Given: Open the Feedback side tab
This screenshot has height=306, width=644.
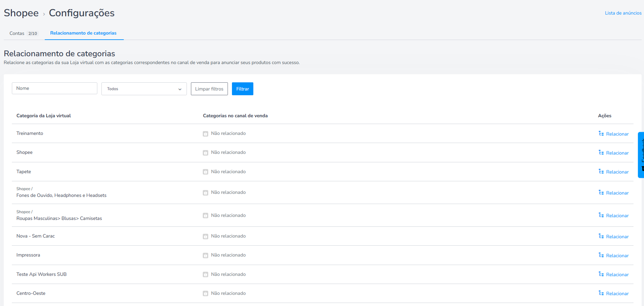Looking at the screenshot, I should (x=641, y=155).
